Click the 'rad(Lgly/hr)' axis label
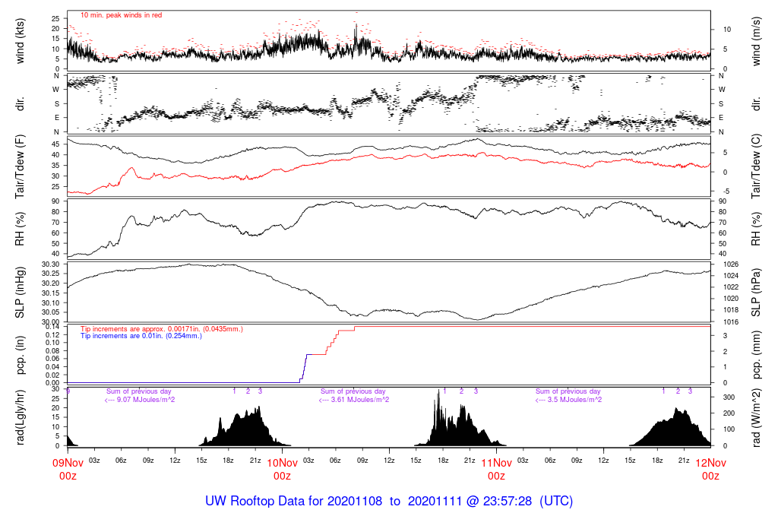Screen dimensions: 778x532 coord(21,417)
